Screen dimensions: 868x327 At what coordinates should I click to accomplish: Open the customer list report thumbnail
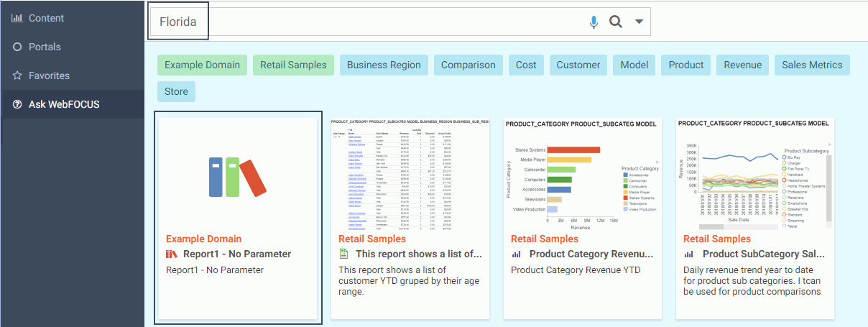click(x=410, y=174)
